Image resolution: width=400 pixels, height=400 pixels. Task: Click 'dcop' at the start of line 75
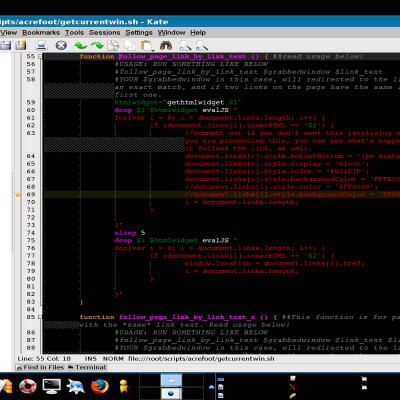123,240
